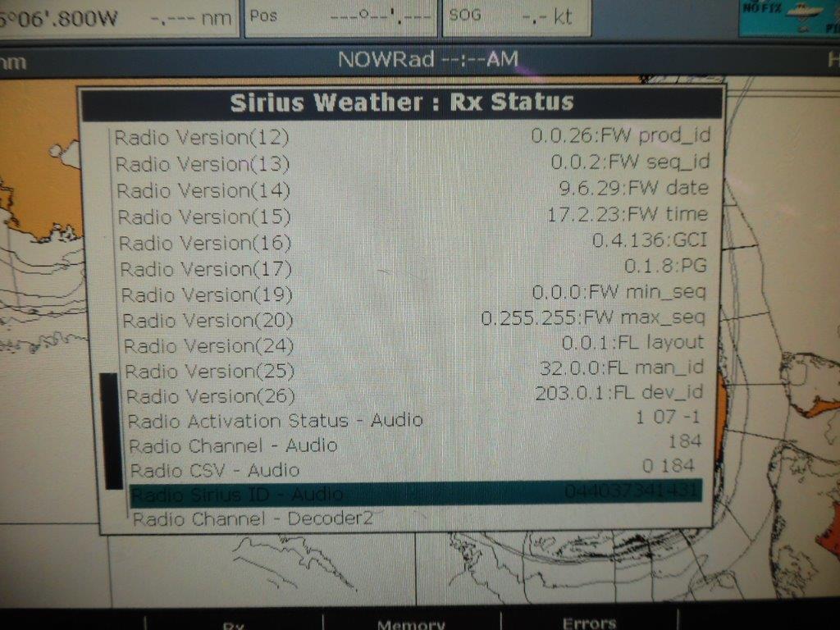Select the 0.0.2:FW seq_id value

[630, 162]
